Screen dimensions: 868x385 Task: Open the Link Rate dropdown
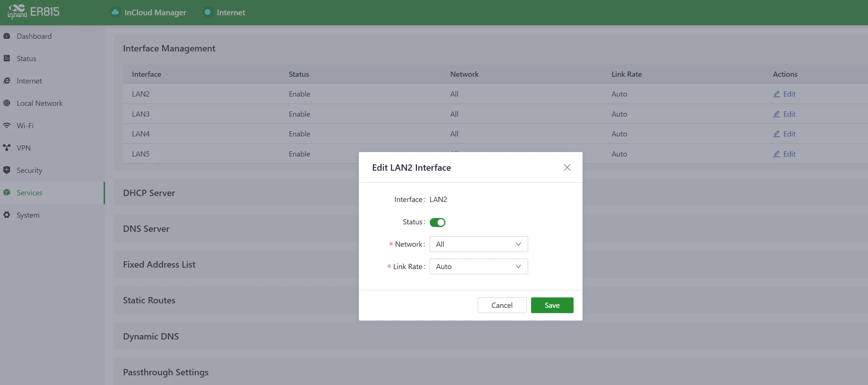pyautogui.click(x=479, y=266)
